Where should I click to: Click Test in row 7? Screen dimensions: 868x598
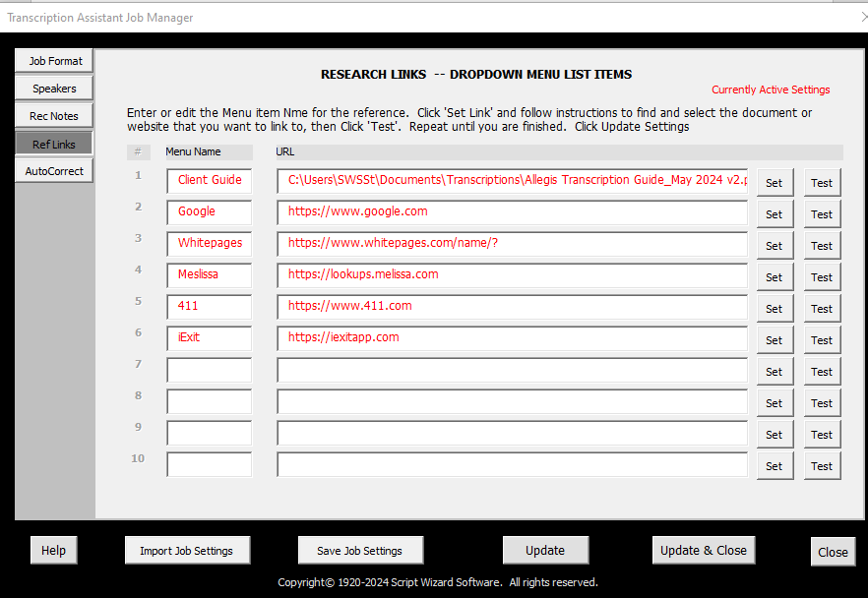(822, 372)
